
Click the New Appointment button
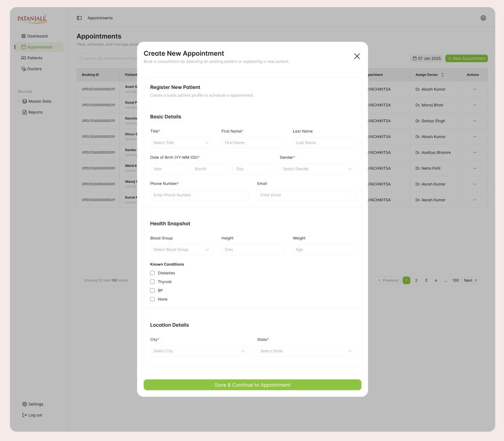[x=466, y=59]
